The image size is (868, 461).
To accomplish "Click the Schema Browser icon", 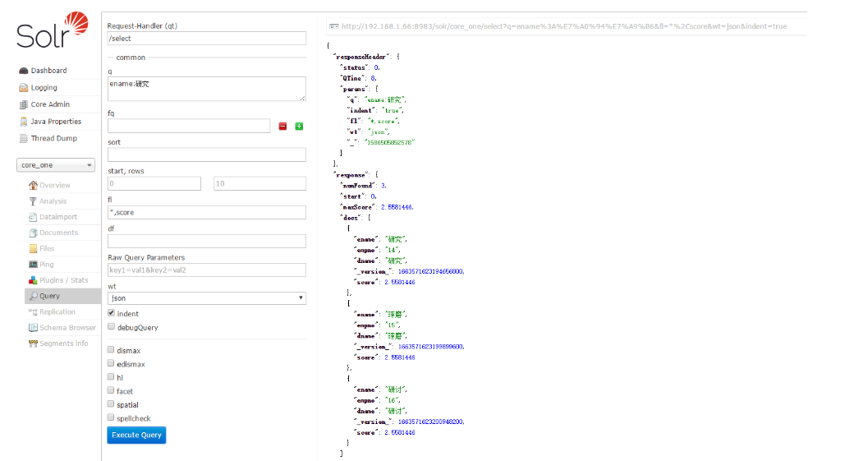I will [x=33, y=327].
